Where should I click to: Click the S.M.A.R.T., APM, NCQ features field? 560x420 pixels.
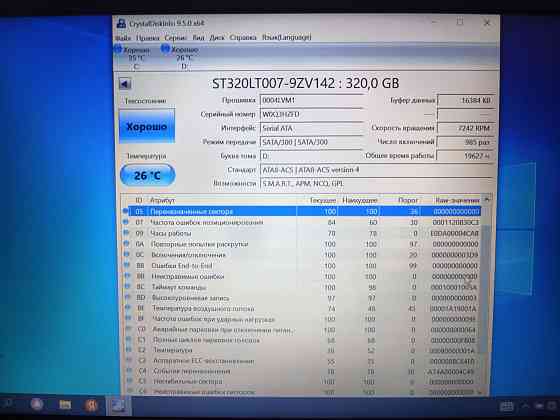(x=378, y=184)
